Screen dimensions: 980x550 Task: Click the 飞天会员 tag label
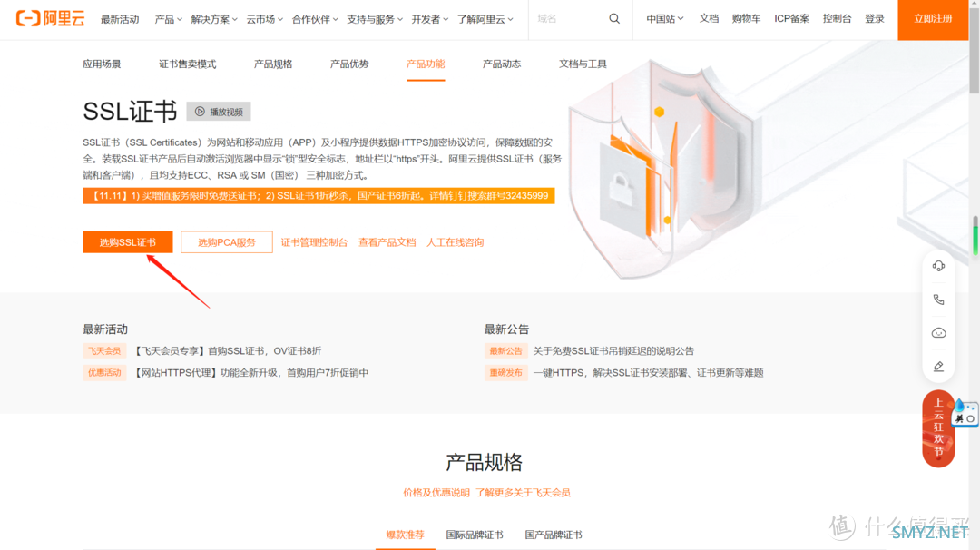coord(104,351)
